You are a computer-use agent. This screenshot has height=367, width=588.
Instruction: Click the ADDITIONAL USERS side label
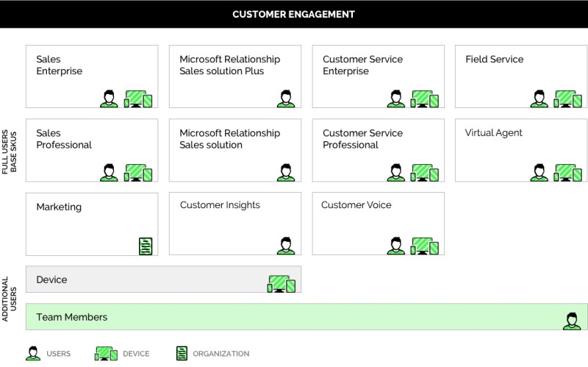point(10,299)
